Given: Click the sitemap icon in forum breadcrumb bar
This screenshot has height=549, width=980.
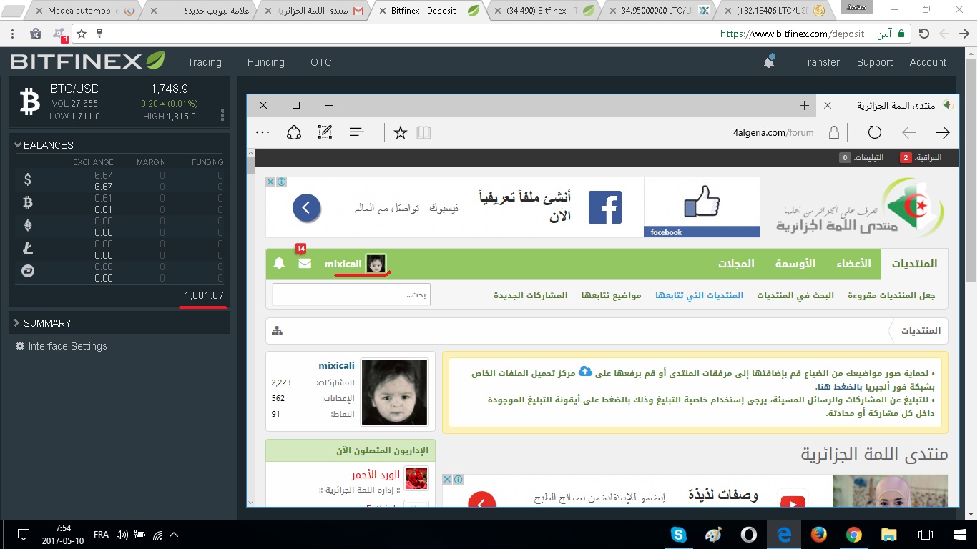Looking at the screenshot, I should point(278,331).
